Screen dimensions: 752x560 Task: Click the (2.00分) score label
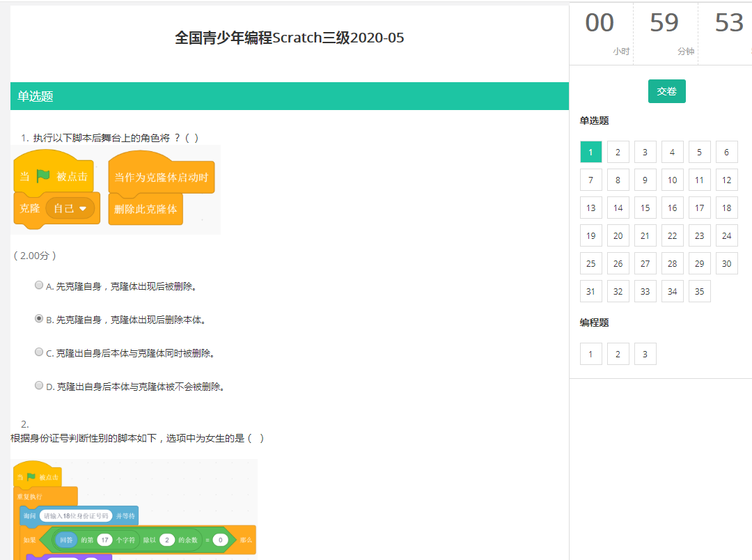click(x=35, y=256)
